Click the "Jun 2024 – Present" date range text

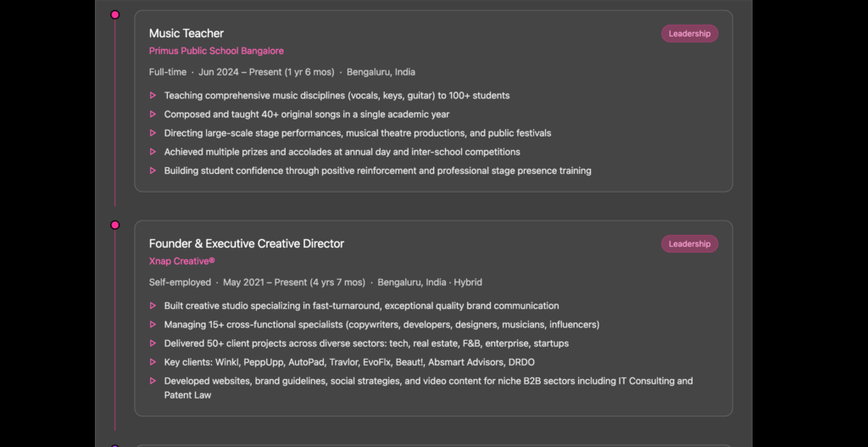click(x=266, y=72)
